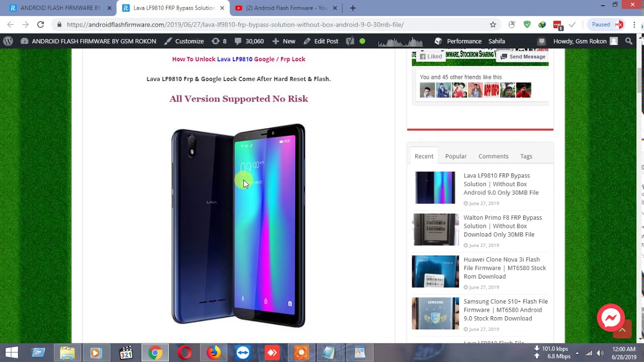Image resolution: width=644 pixels, height=362 pixels.
Task: Open Opera browser from taskbar
Action: (x=184, y=353)
